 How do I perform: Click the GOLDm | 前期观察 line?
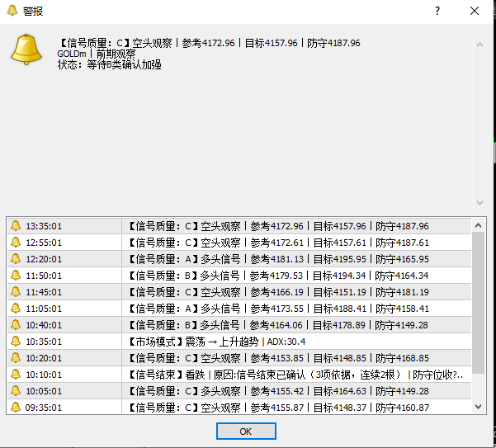click(x=97, y=54)
